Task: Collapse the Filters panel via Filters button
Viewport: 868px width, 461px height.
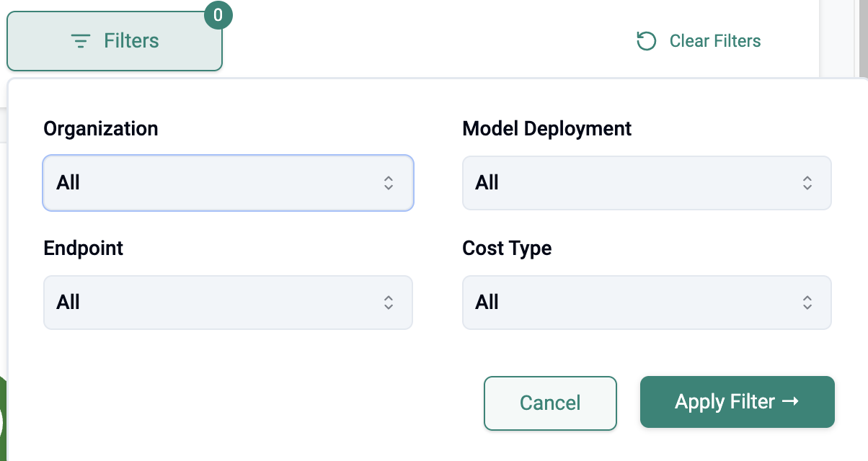Action: coord(115,41)
